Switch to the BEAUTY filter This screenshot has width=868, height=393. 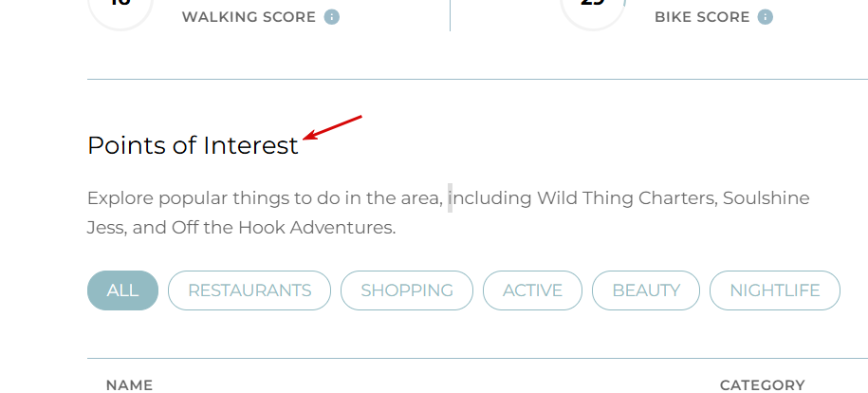point(646,290)
